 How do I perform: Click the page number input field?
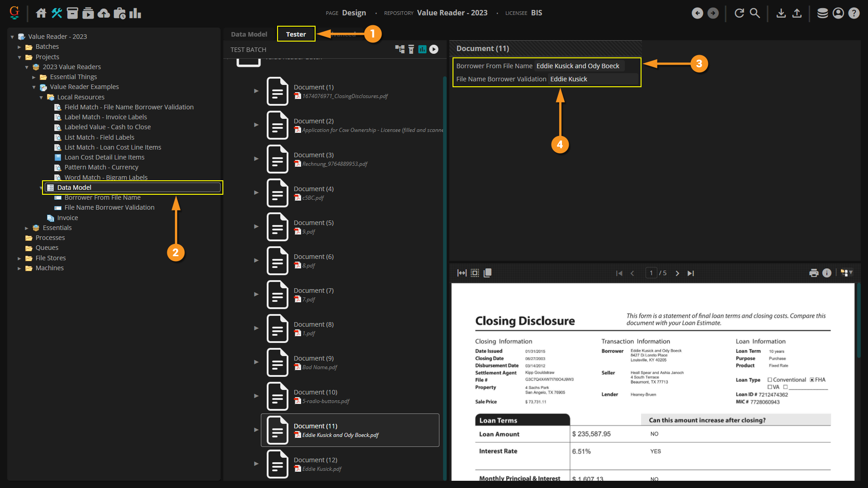pos(651,273)
